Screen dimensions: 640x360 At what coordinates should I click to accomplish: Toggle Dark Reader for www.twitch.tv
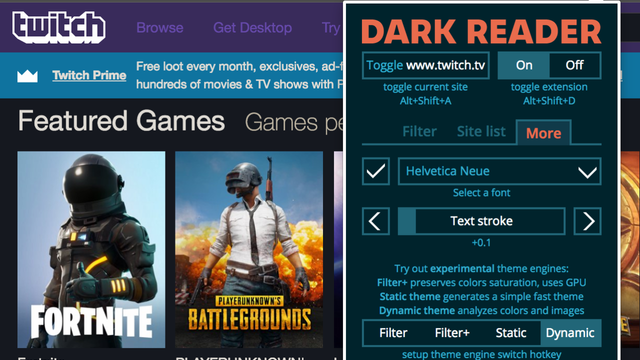[x=426, y=65]
